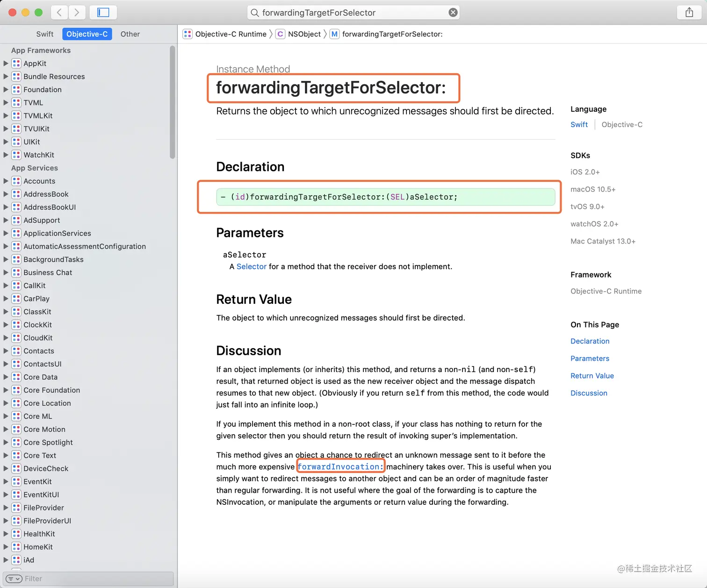Viewport: 707px width, 588px height.
Task: Expand the WatchKit framework
Action: pyautogui.click(x=6, y=155)
